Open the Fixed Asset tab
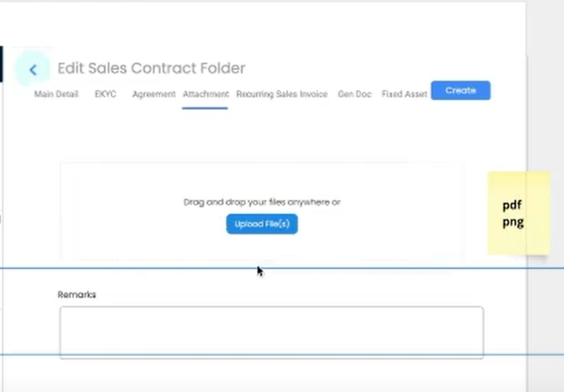This screenshot has height=392, width=564. [x=404, y=94]
